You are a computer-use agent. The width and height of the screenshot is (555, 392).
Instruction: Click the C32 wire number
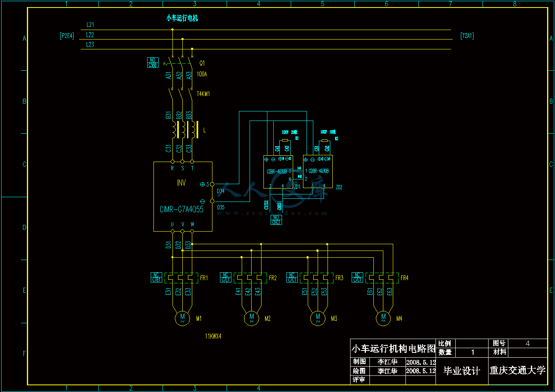(x=179, y=149)
